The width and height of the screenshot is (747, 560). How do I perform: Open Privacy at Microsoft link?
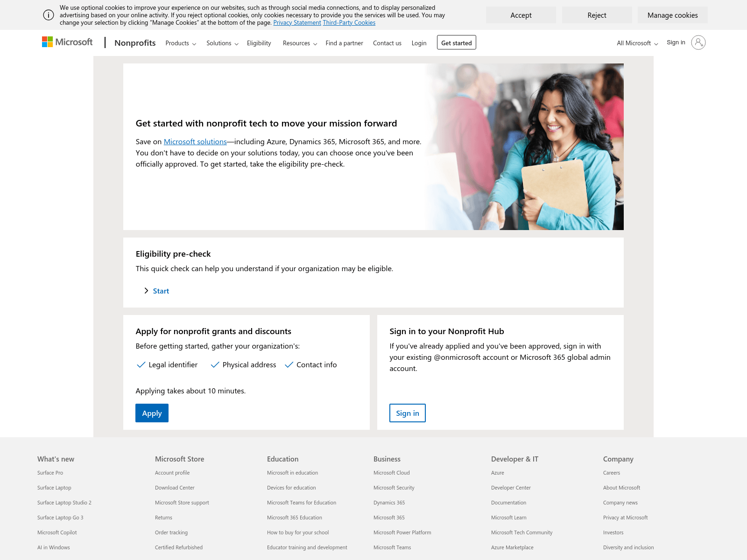click(x=626, y=518)
